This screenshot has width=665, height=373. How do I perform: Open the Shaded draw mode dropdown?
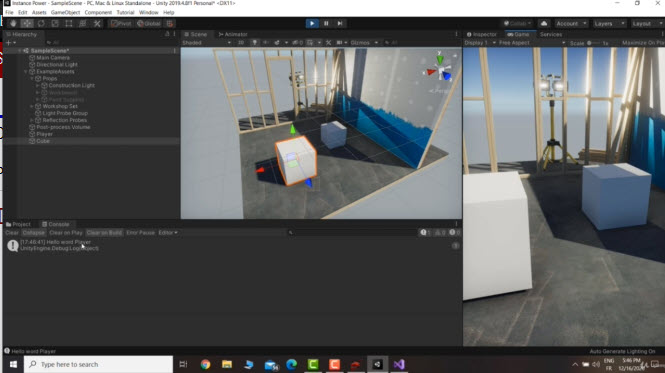(207, 43)
